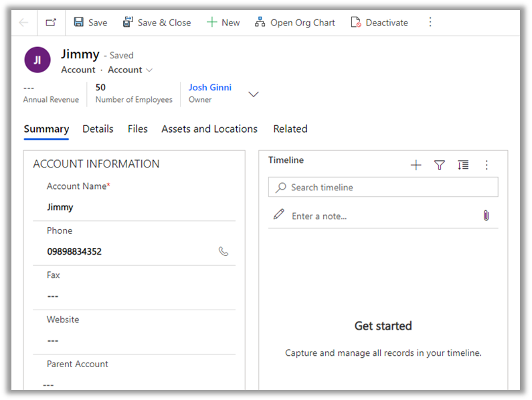This screenshot has width=532, height=400.
Task: Click the timeline sort order icon
Action: pyautogui.click(x=463, y=165)
